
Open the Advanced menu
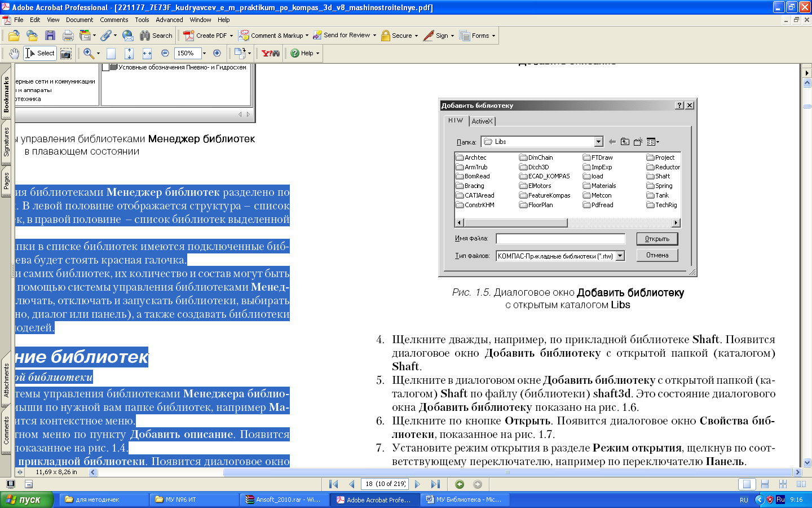tap(169, 20)
